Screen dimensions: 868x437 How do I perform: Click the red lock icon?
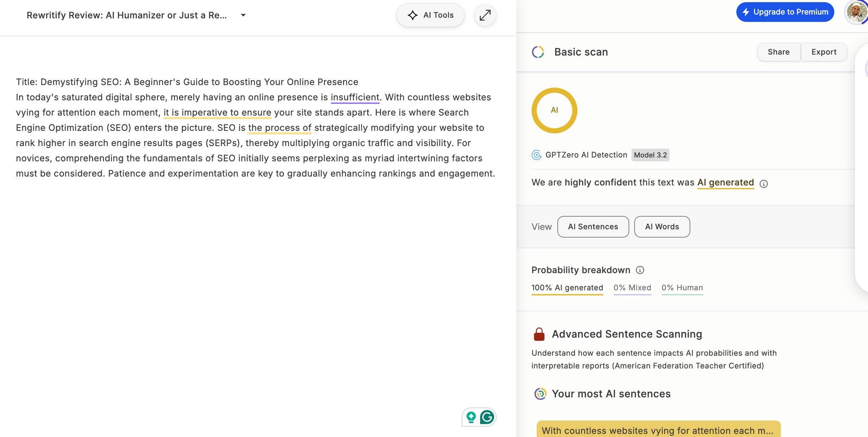coord(539,334)
